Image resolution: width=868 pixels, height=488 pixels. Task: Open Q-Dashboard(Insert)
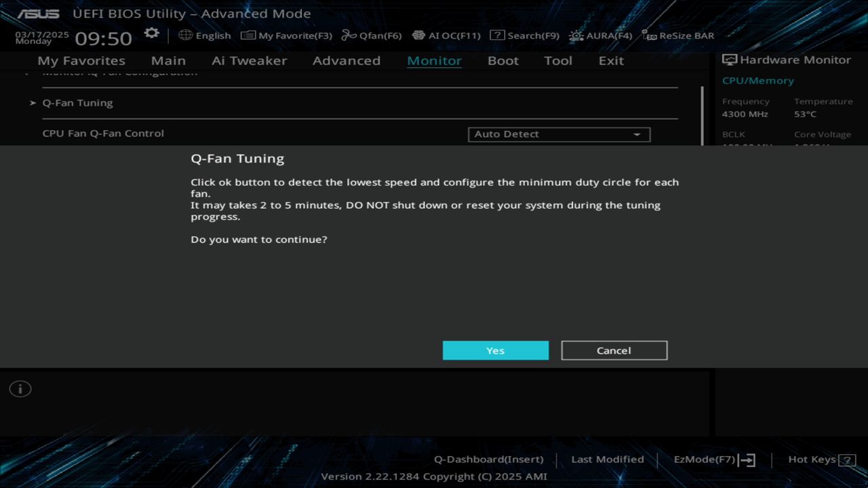[x=489, y=460]
